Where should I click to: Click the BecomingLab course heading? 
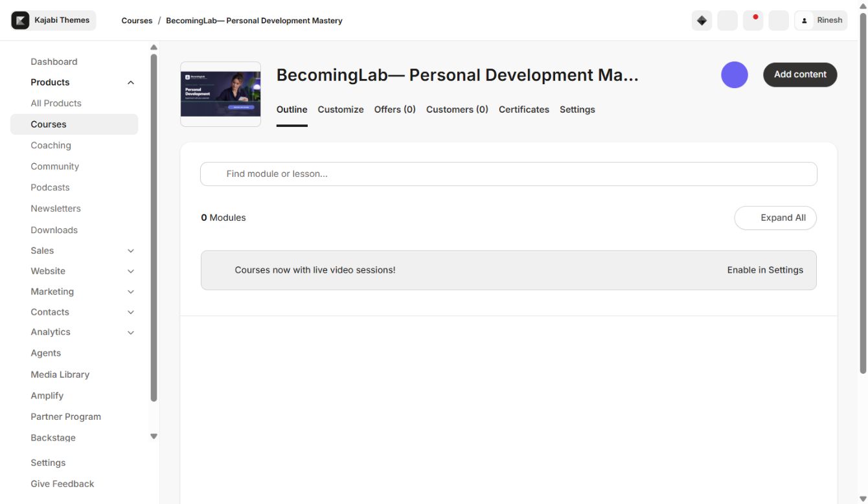[x=457, y=75]
